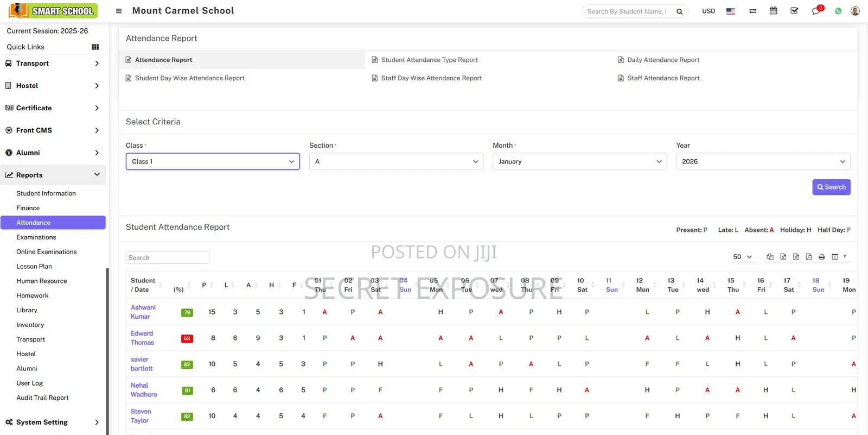Open Inventory reports

(x=30, y=325)
